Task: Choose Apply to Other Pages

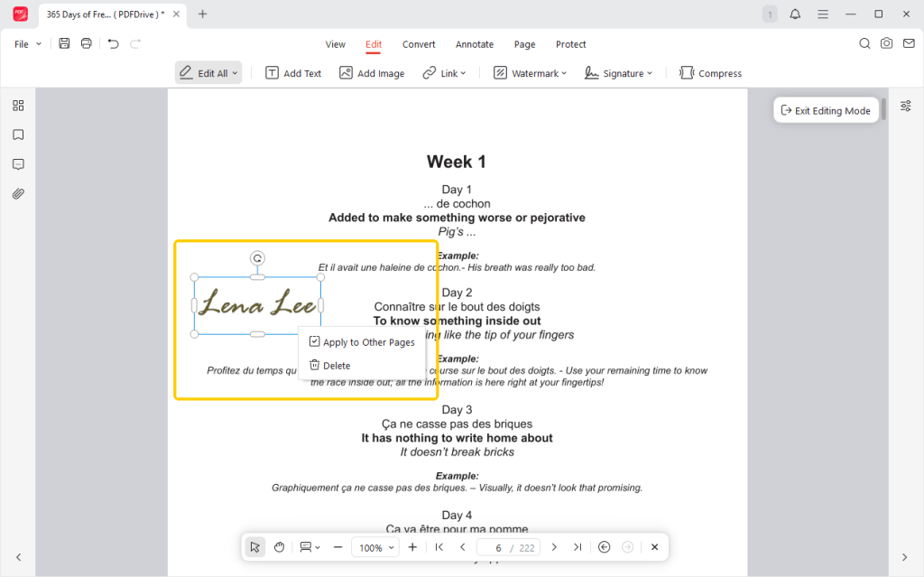Action: pyautogui.click(x=362, y=342)
